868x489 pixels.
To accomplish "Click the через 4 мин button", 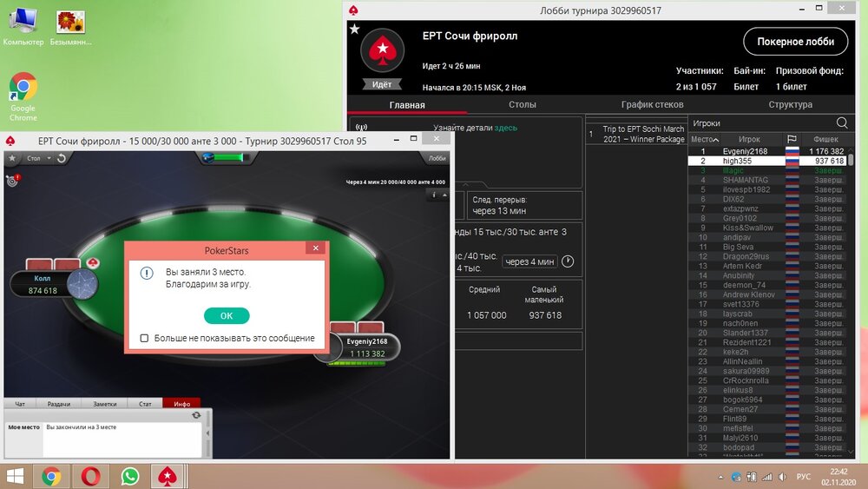I will tap(529, 261).
